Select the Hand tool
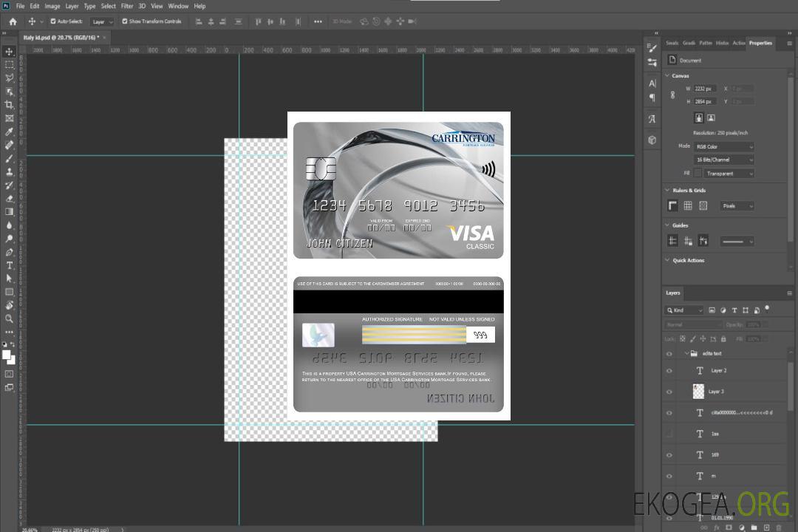Viewport: 798px width, 532px height. (x=9, y=305)
